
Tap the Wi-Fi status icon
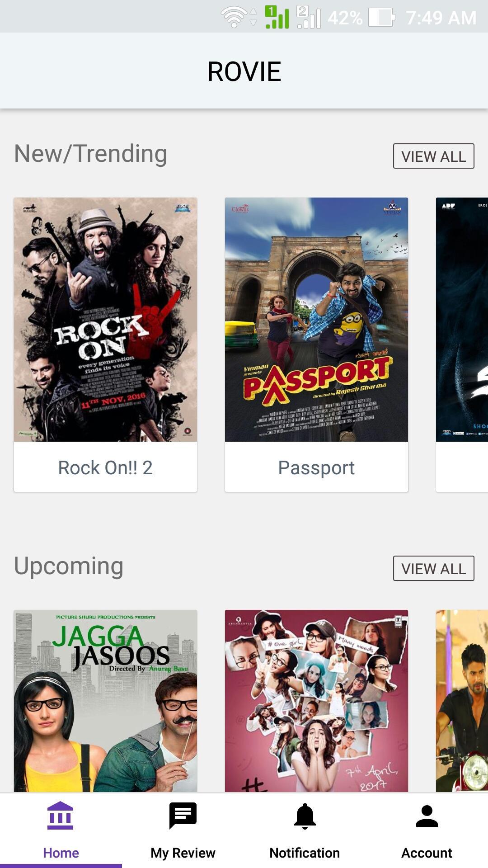click(234, 18)
